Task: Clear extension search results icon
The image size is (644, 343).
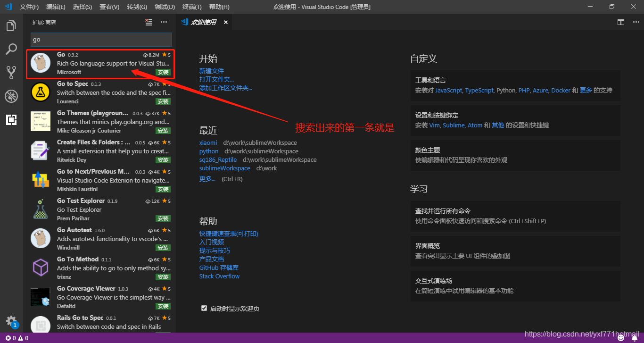Action: point(149,22)
